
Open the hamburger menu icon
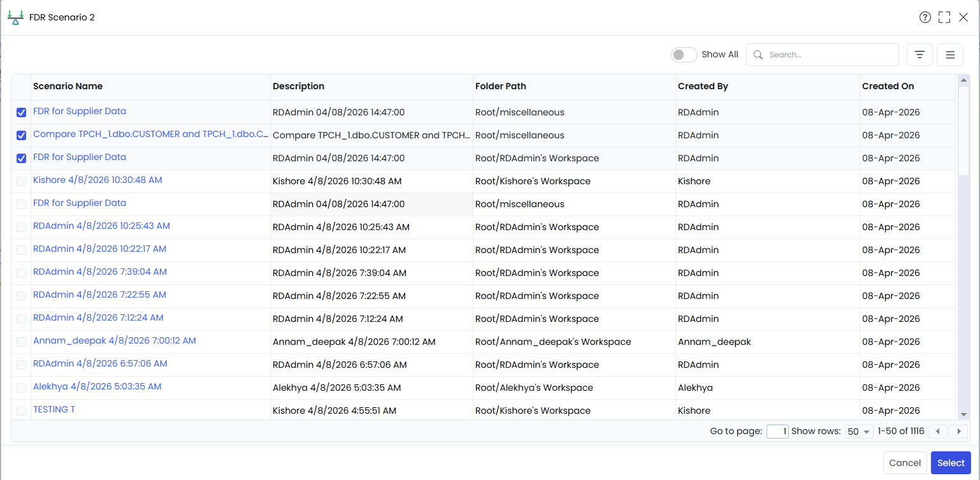[x=950, y=55]
